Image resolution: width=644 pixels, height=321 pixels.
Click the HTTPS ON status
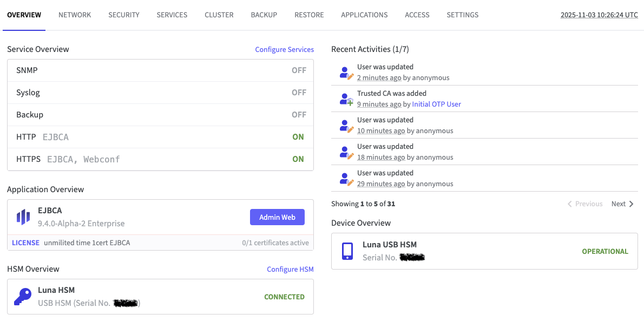pos(298,159)
